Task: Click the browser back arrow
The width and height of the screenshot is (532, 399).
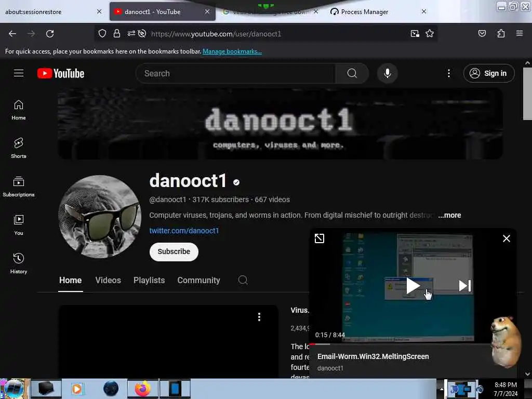Action: pyautogui.click(x=12, y=34)
